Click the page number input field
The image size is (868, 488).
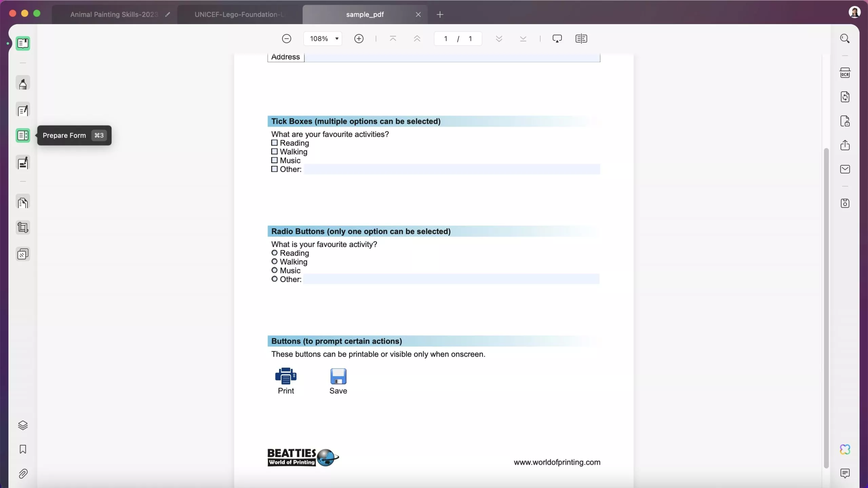(446, 38)
